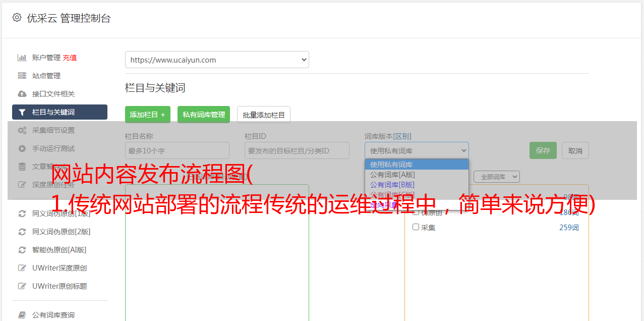Open the https://www.ucaiyun.com site dropdown
This screenshot has height=321, width=644.
coord(217,60)
